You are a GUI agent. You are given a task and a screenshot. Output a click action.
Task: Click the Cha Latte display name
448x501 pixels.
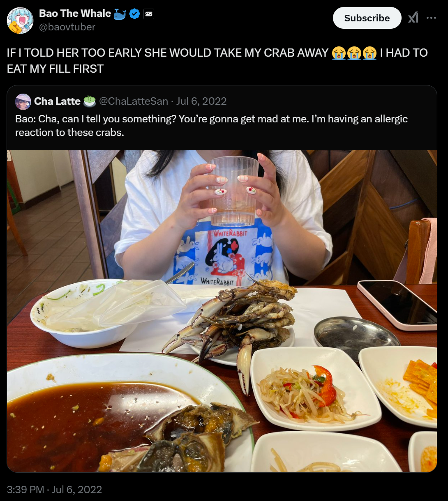tap(57, 101)
